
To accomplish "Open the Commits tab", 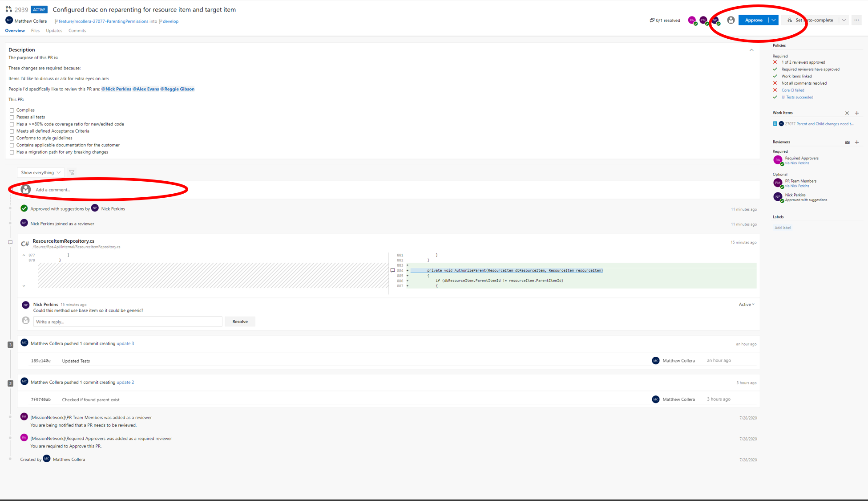I will click(77, 31).
